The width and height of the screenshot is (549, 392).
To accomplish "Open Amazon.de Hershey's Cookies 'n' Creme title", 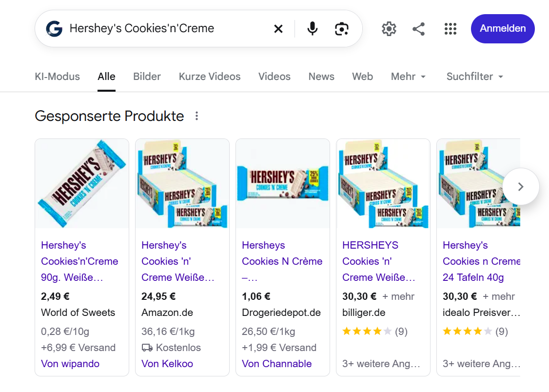I will point(177,261).
